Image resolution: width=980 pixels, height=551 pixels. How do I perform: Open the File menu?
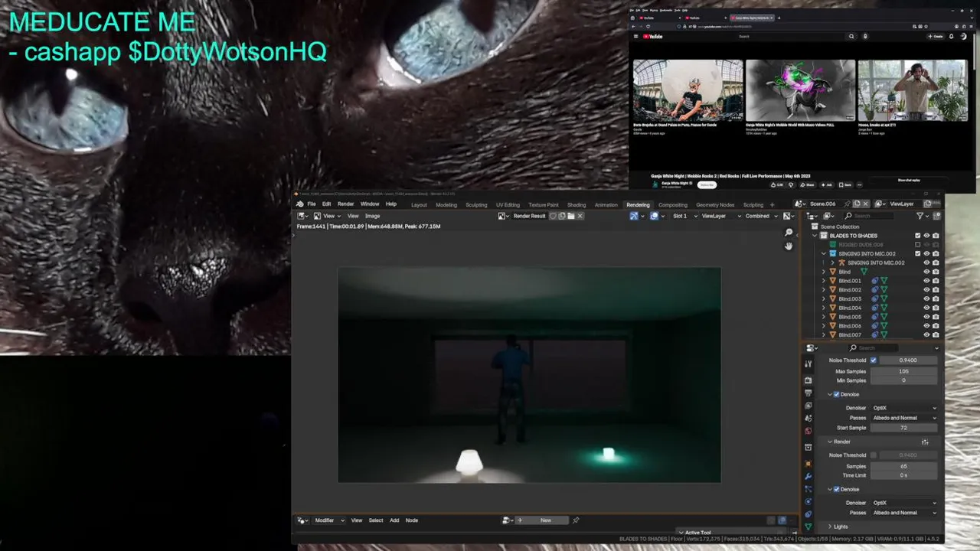[x=312, y=204]
